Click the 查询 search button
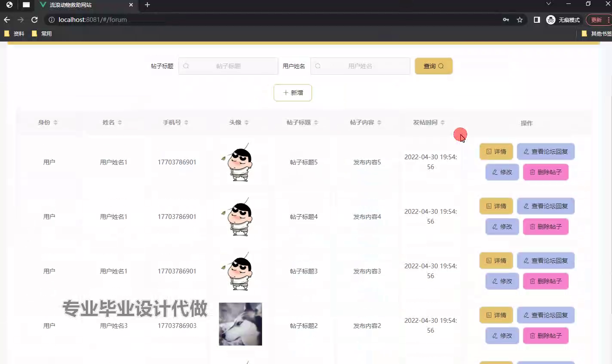Image resolution: width=612 pixels, height=364 pixels. tap(434, 66)
